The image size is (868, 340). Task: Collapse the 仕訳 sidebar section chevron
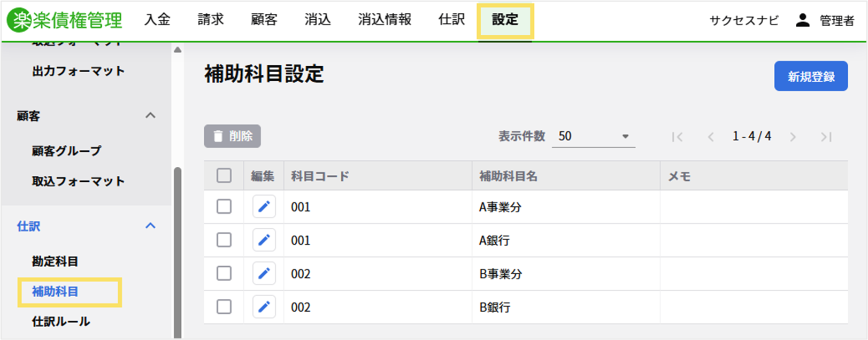(151, 226)
